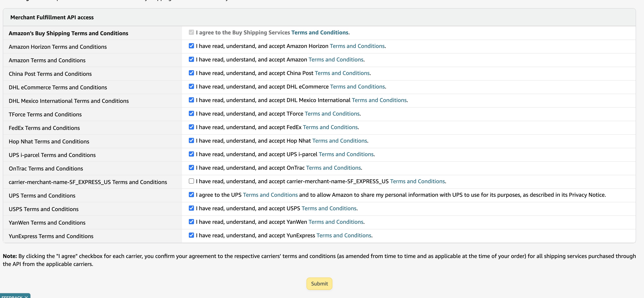The height and width of the screenshot is (298, 644).
Task: Check the SF_EXPRESS_US terms acceptance checkbox
Action: tap(191, 181)
